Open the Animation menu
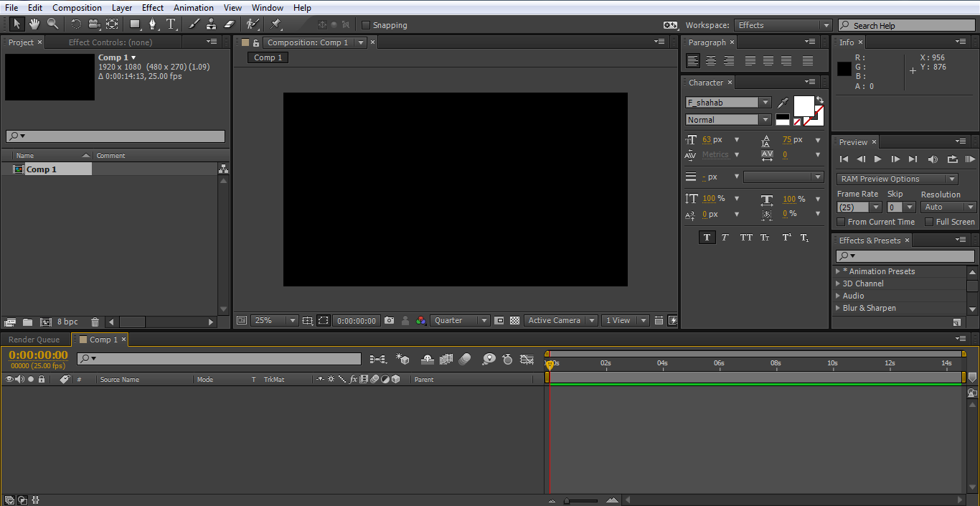The width and height of the screenshot is (980, 506). pos(194,8)
